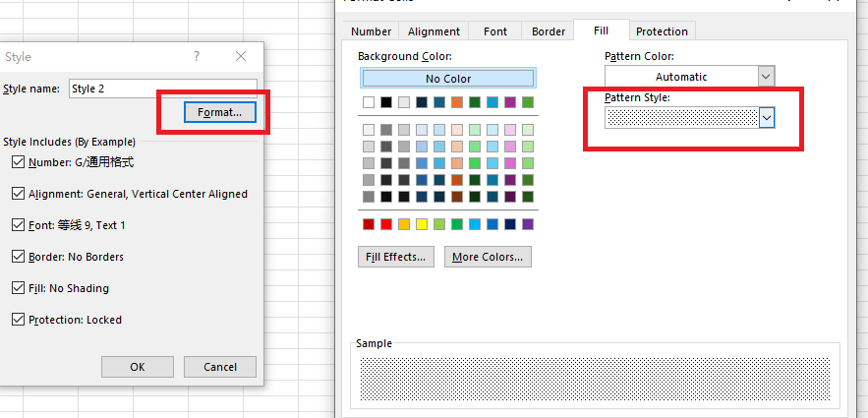868x418 pixels.
Task: Select the Fill tab
Action: (602, 30)
